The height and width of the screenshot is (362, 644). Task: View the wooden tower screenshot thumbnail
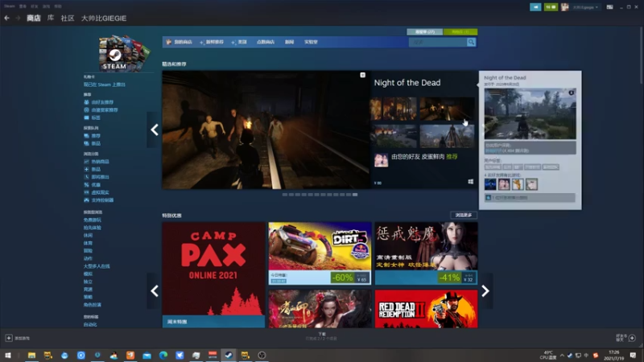click(x=447, y=136)
